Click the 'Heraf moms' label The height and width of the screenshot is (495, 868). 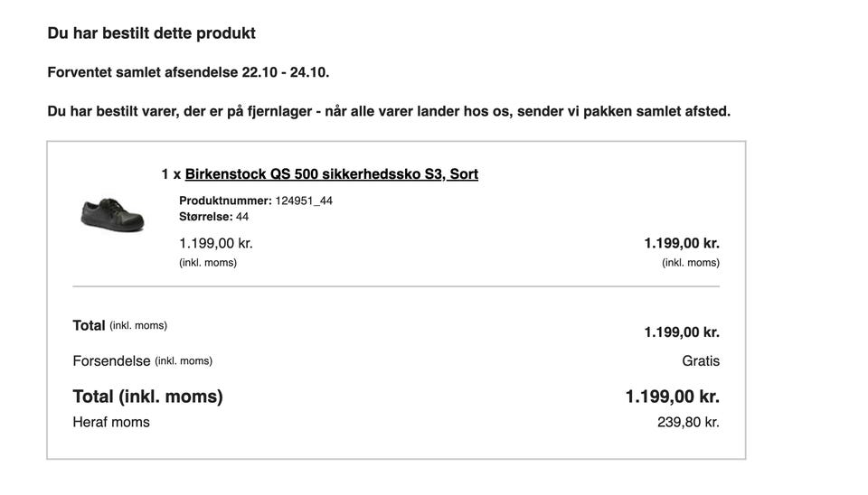(111, 422)
